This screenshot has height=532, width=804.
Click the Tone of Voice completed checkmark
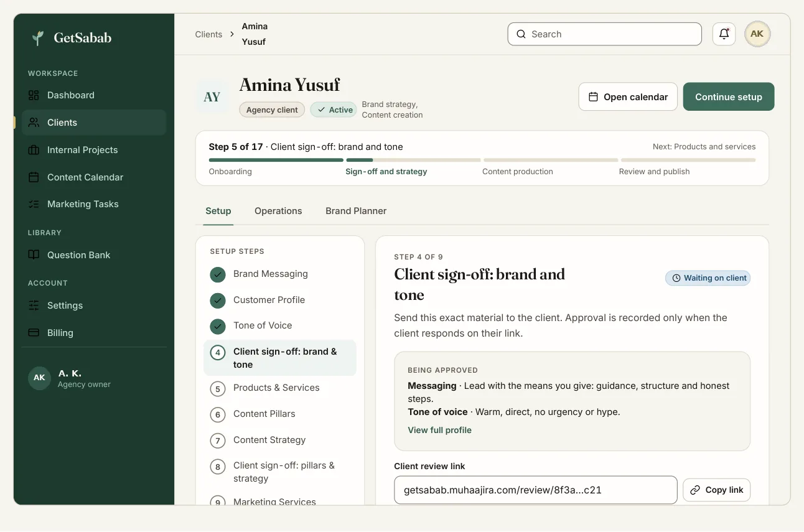(x=217, y=326)
